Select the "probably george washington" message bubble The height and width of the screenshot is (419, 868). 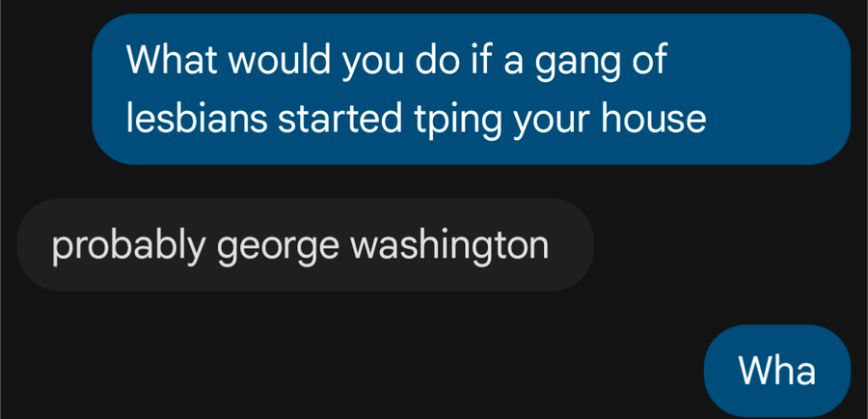pos(306,244)
